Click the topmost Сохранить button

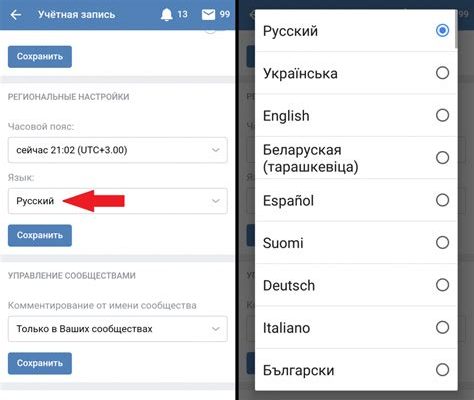(40, 57)
